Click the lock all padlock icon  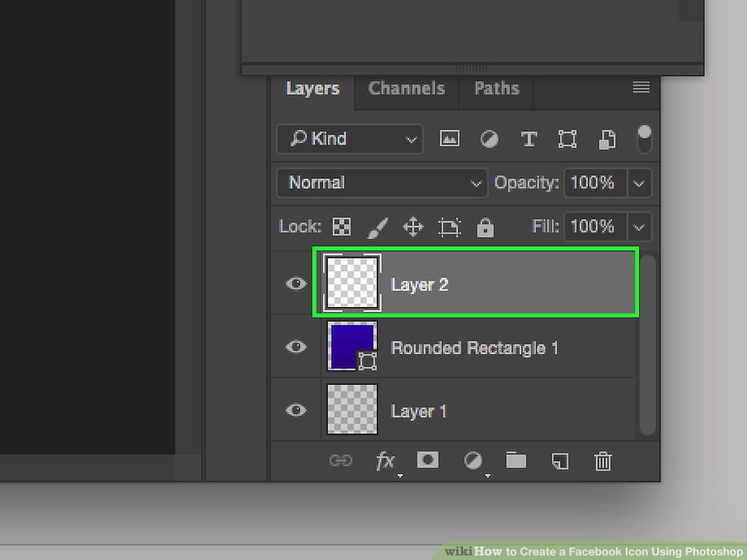coord(486,226)
